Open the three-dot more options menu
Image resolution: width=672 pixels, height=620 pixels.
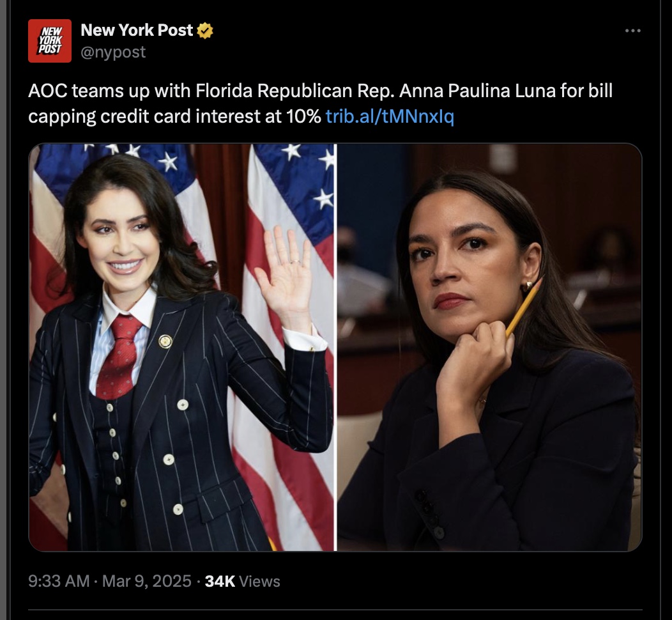(x=632, y=31)
